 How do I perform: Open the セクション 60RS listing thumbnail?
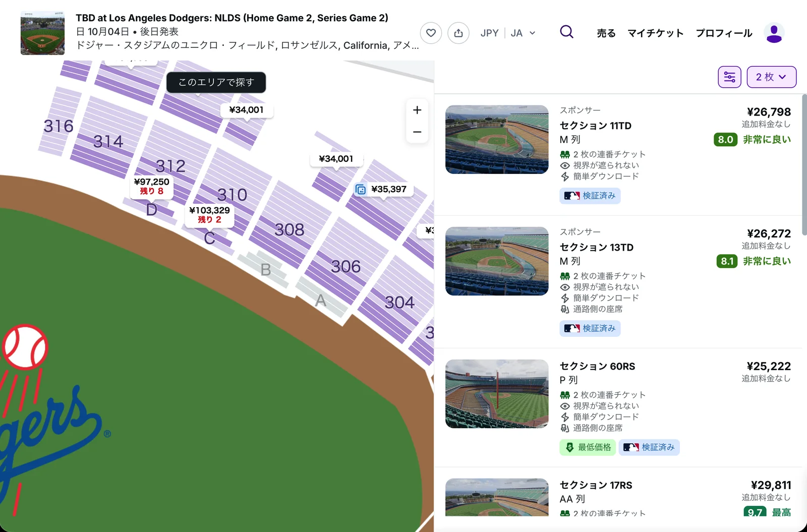(497, 394)
